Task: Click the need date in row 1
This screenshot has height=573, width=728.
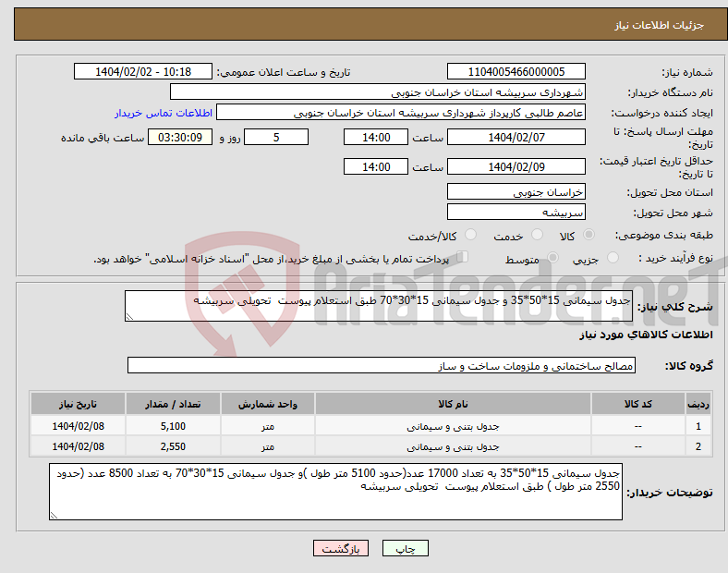Action: [78, 426]
